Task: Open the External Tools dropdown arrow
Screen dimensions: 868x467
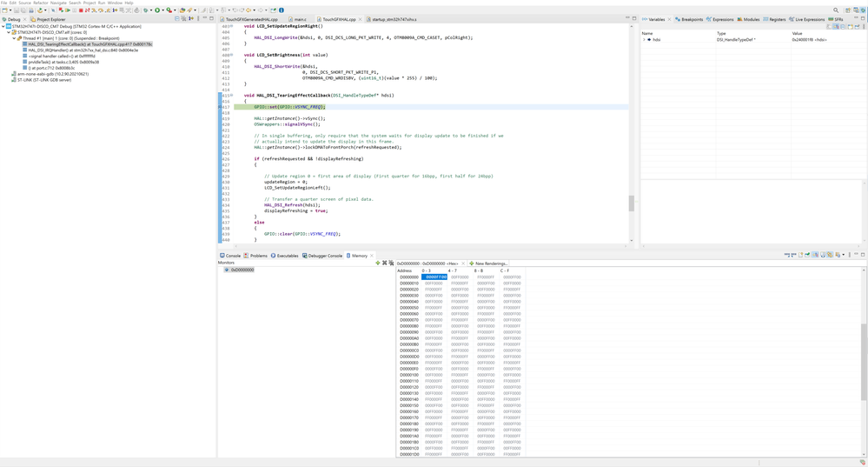Action: click(175, 10)
